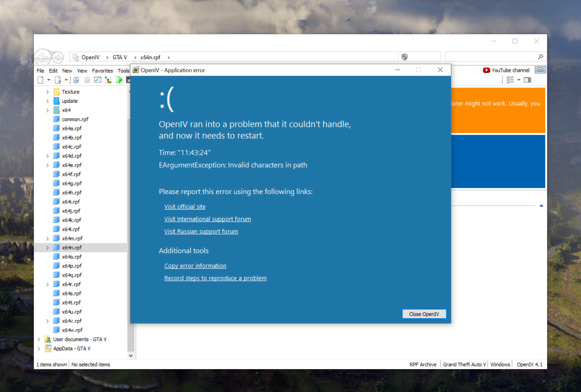Select x64w.rpf in the file tree
The width and height of the screenshot is (581, 392).
pyautogui.click(x=72, y=330)
